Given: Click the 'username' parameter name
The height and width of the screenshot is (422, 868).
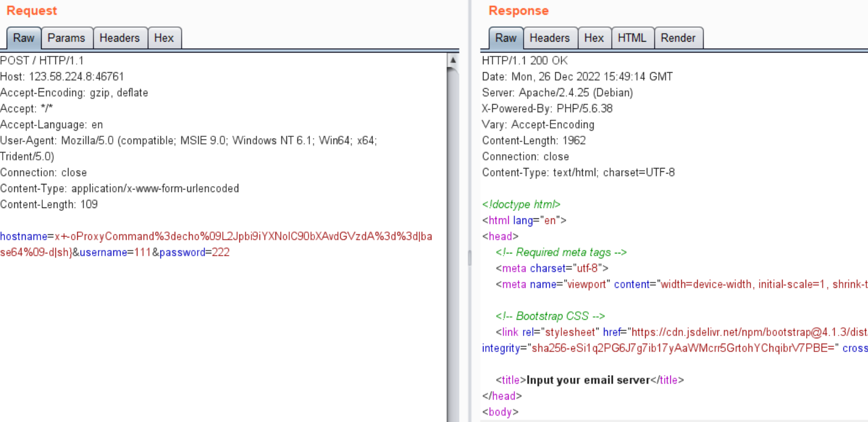Looking at the screenshot, I should click(x=104, y=252).
